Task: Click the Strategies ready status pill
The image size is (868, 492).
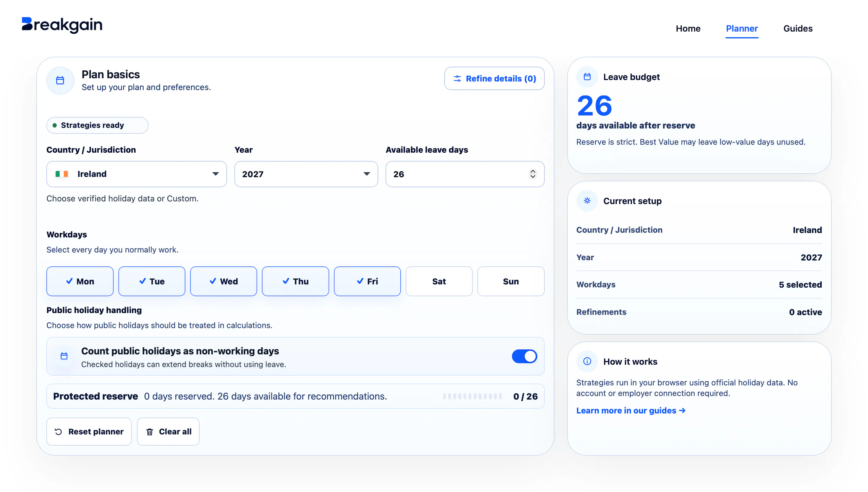Action: (x=97, y=126)
